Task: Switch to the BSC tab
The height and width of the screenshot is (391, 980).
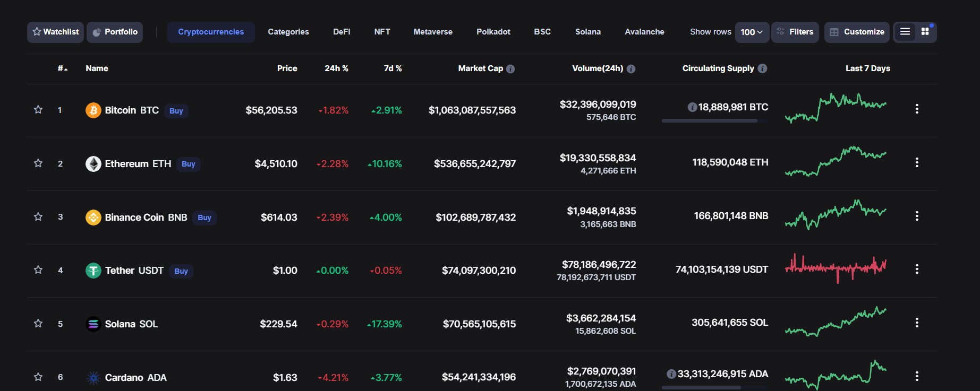Action: click(x=542, y=32)
